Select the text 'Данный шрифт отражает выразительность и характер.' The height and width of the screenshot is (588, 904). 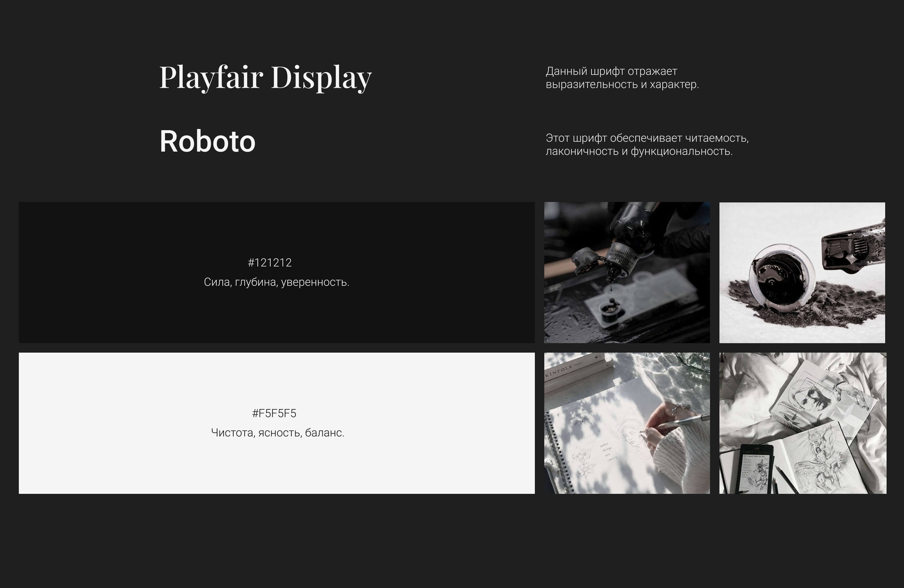[x=622, y=77]
